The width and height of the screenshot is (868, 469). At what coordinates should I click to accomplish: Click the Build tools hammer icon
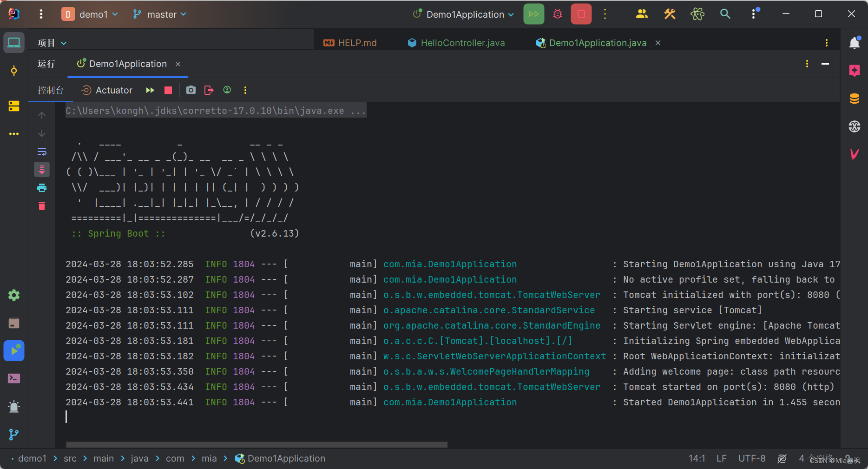[x=670, y=14]
